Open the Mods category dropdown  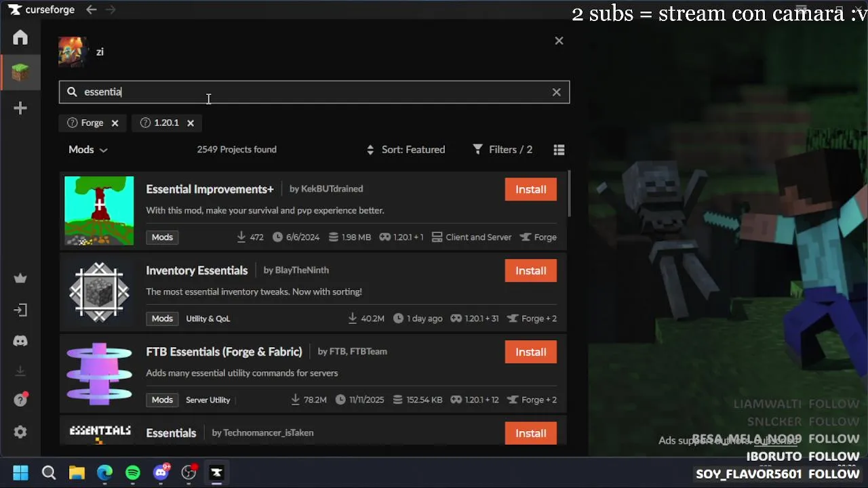pos(87,150)
